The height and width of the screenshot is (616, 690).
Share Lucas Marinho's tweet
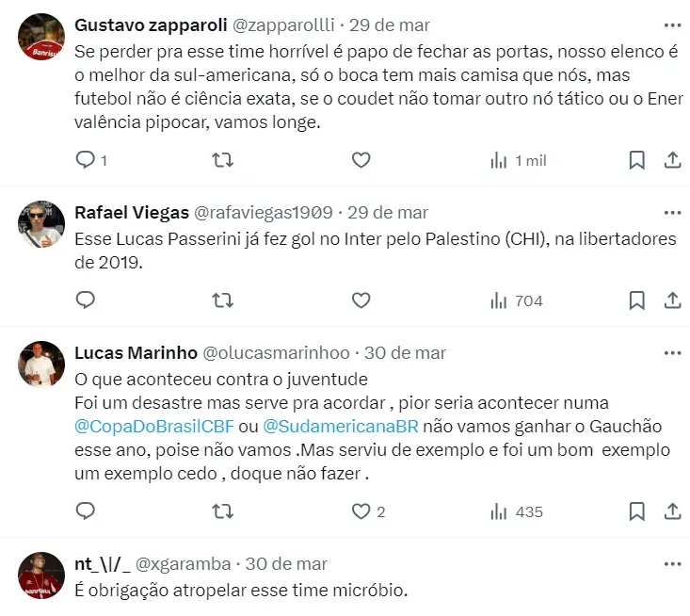(x=673, y=511)
